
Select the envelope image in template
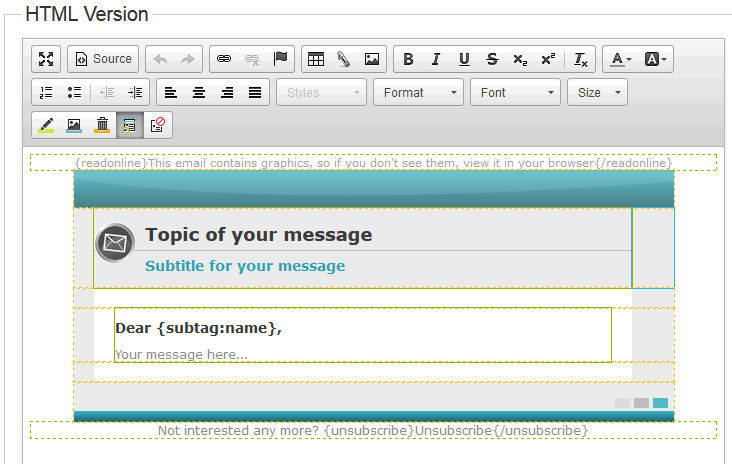(x=115, y=242)
